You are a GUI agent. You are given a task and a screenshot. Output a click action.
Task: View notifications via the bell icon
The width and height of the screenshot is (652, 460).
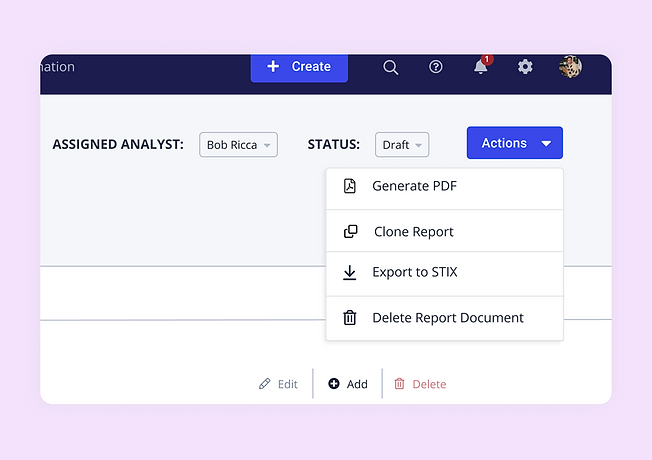click(481, 66)
